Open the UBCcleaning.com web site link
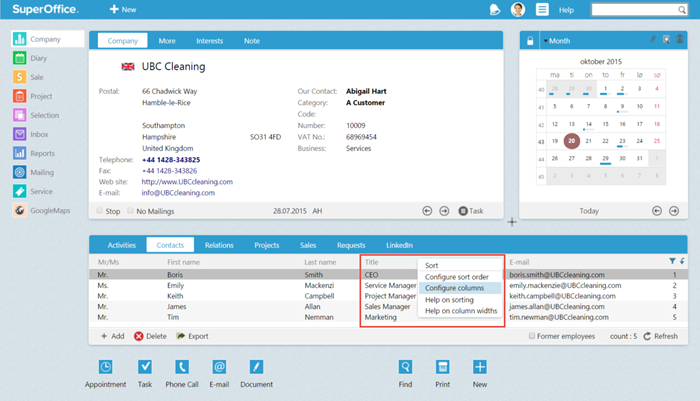The image size is (700, 401). coord(187,182)
